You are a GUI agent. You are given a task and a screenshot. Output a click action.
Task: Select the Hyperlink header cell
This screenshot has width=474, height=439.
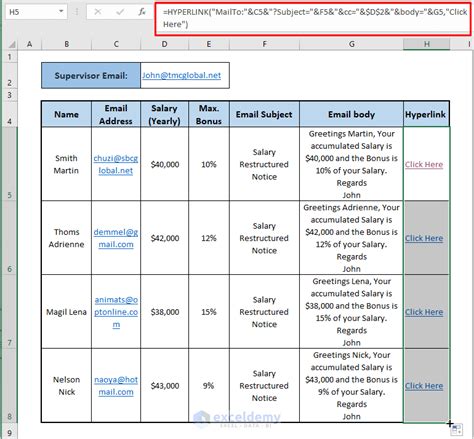426,114
